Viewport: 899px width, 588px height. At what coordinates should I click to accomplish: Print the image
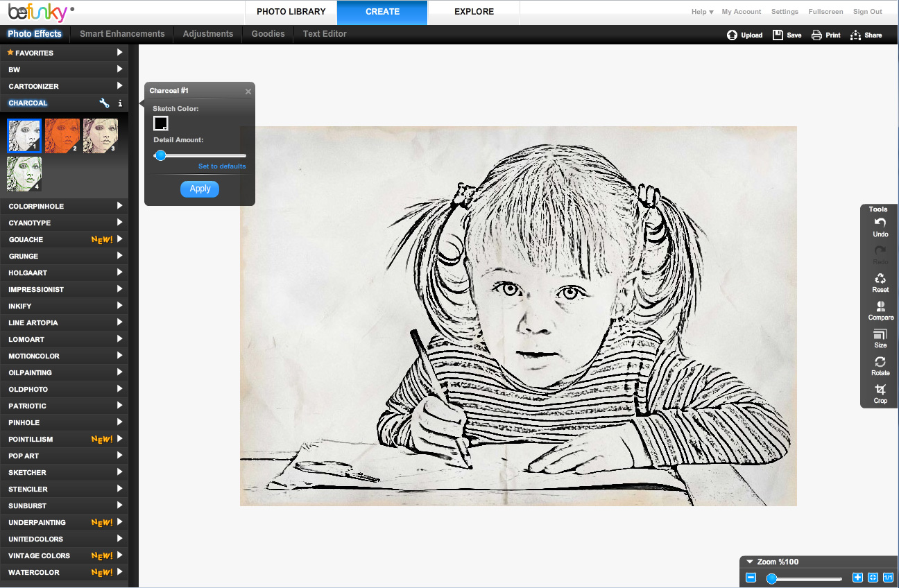[825, 34]
